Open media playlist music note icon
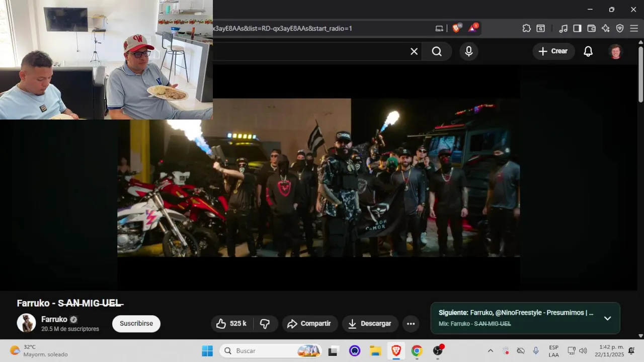Image resolution: width=644 pixels, height=362 pixels. pos(563,29)
